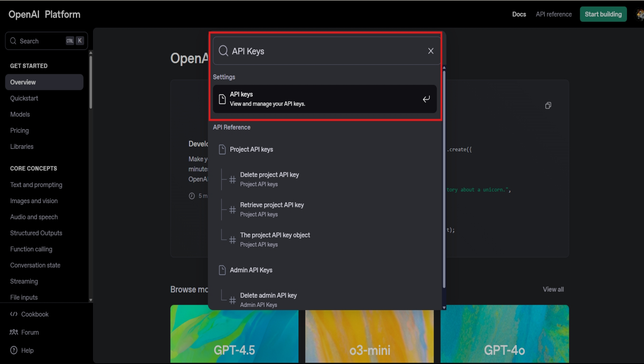
Task: Click the sidebar scroll down arrow
Action: coord(91,300)
